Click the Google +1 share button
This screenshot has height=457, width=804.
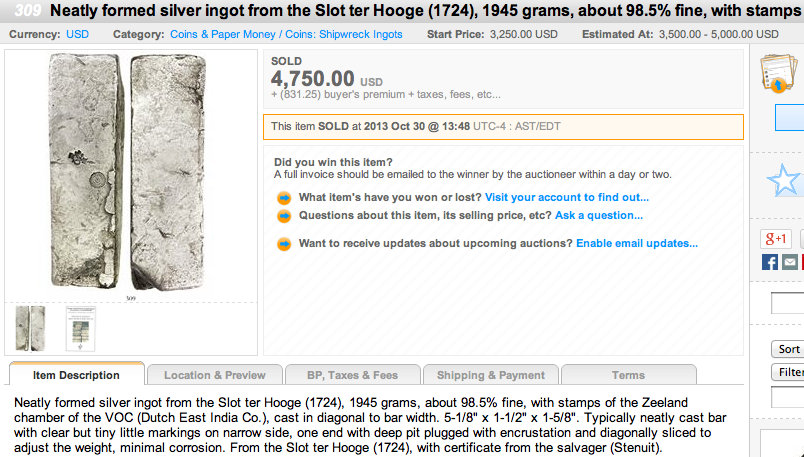pyautogui.click(x=777, y=238)
